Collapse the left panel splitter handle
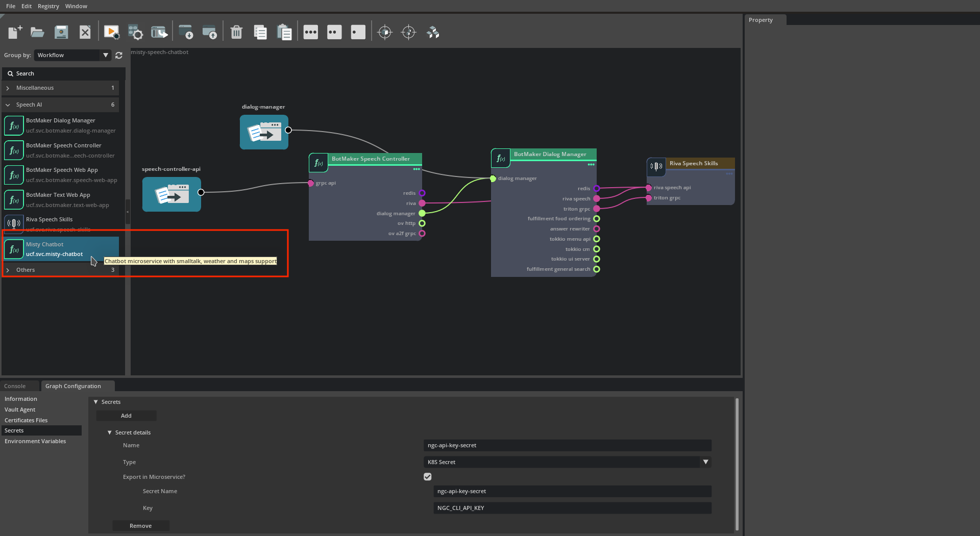The width and height of the screenshot is (980, 536). [128, 212]
